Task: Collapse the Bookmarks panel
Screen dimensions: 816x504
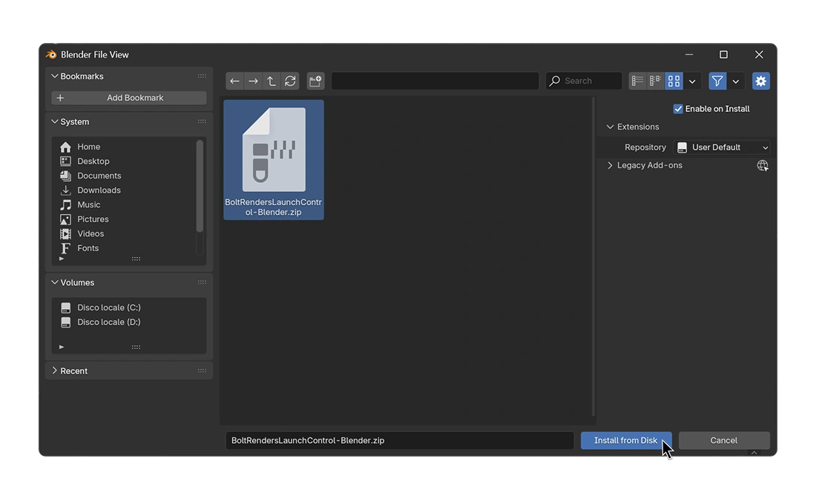Action: click(55, 76)
